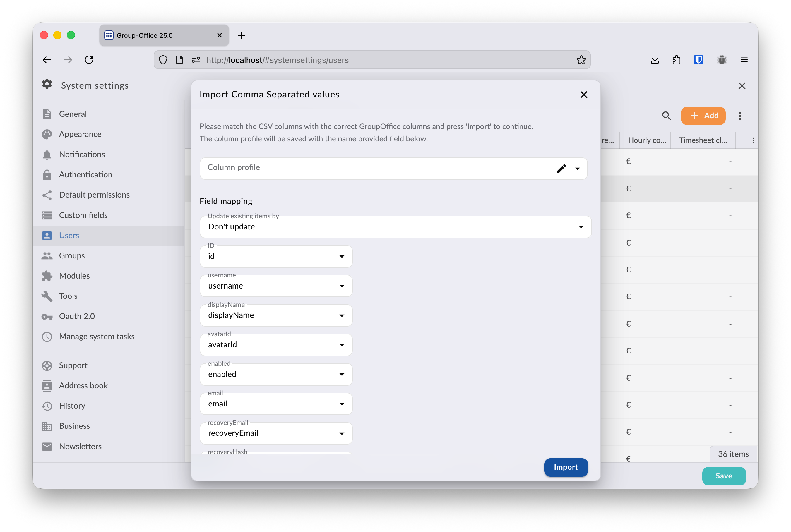Click the System settings gear icon
The height and width of the screenshot is (532, 791).
tap(47, 84)
